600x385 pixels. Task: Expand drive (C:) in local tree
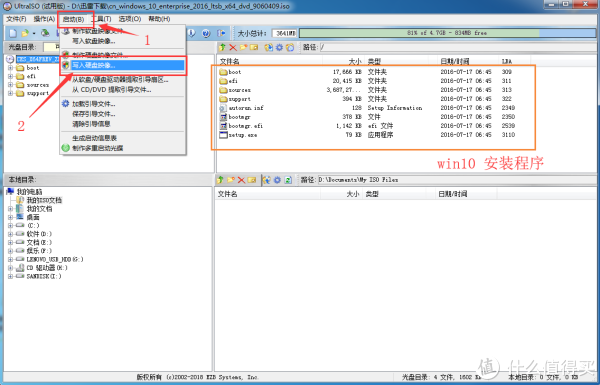(10, 225)
